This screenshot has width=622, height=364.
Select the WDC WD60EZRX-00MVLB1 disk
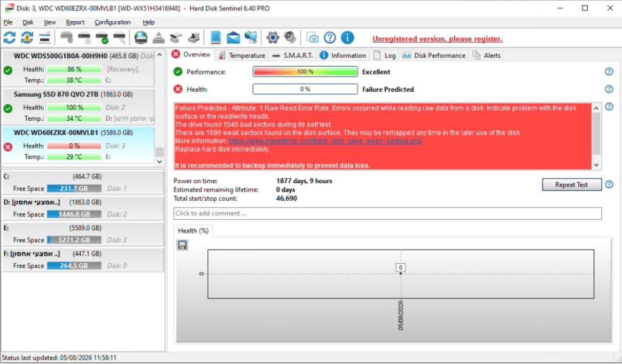78,145
